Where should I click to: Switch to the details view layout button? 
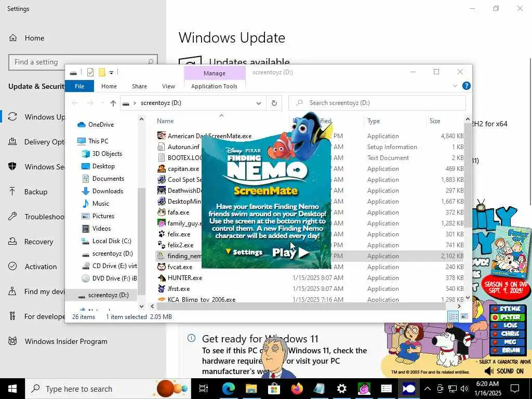pyautogui.click(x=453, y=316)
